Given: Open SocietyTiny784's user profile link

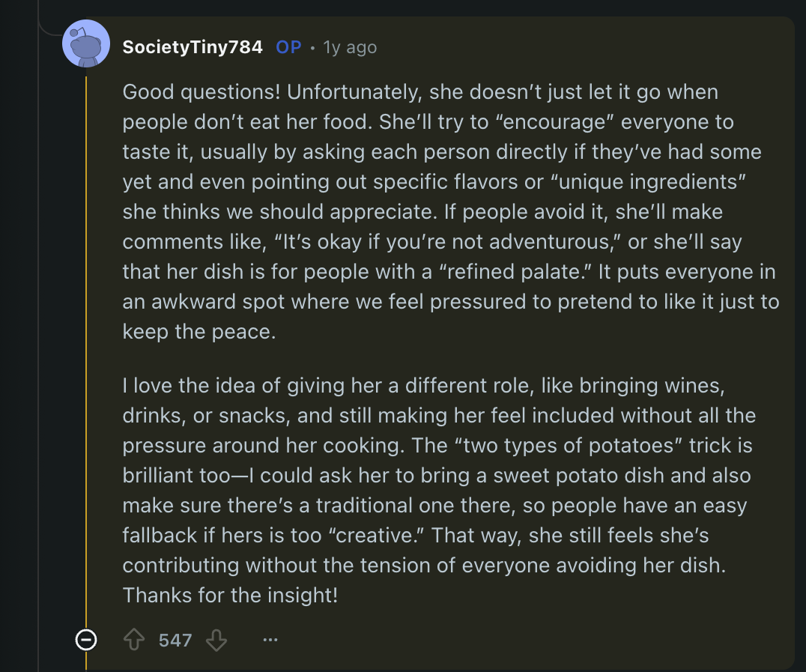Looking at the screenshot, I should pyautogui.click(x=192, y=47).
